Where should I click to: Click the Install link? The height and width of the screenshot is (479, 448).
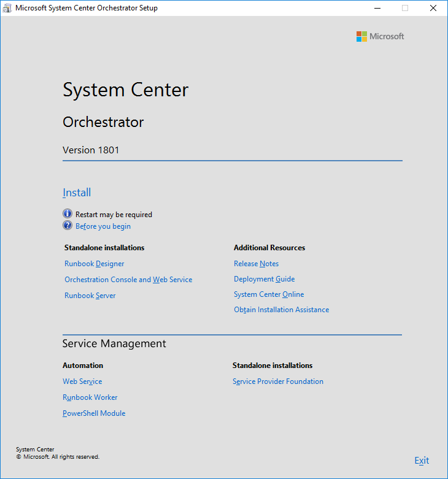(77, 193)
